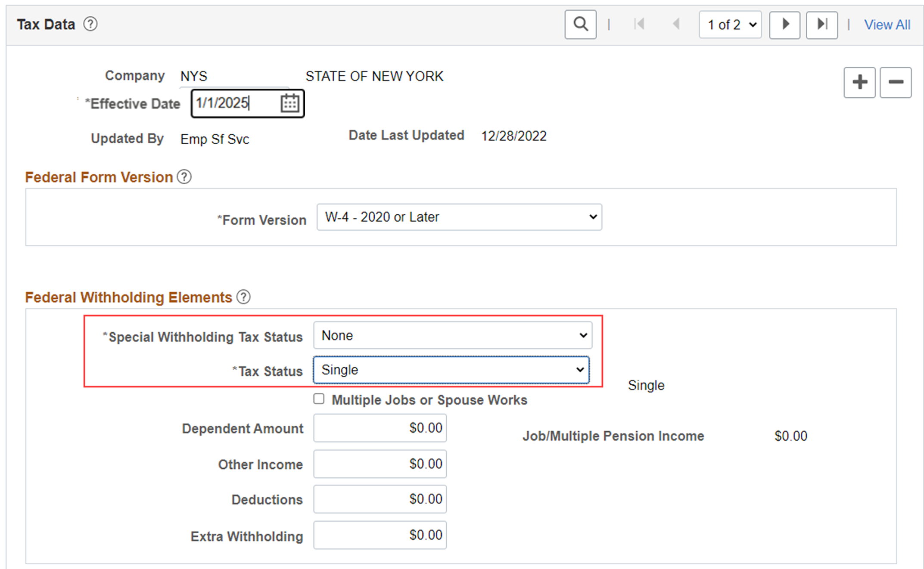Select the STATE OF NEW YORK text

[374, 76]
